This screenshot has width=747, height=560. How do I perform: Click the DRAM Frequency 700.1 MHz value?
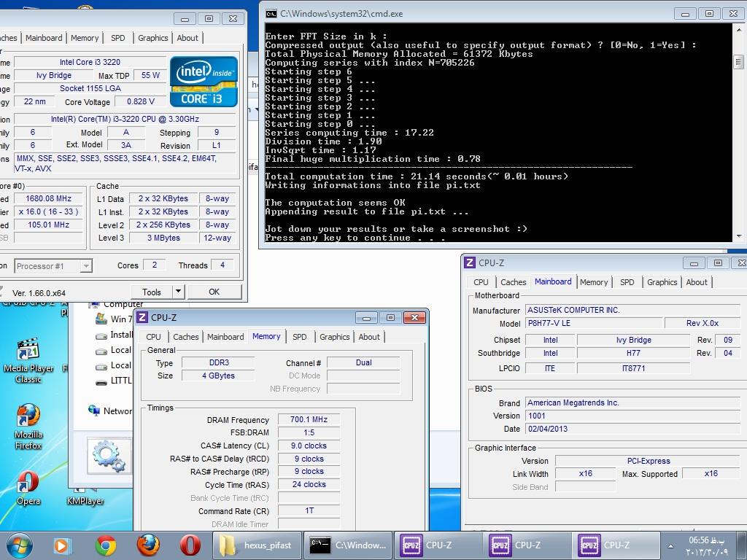[309, 419]
